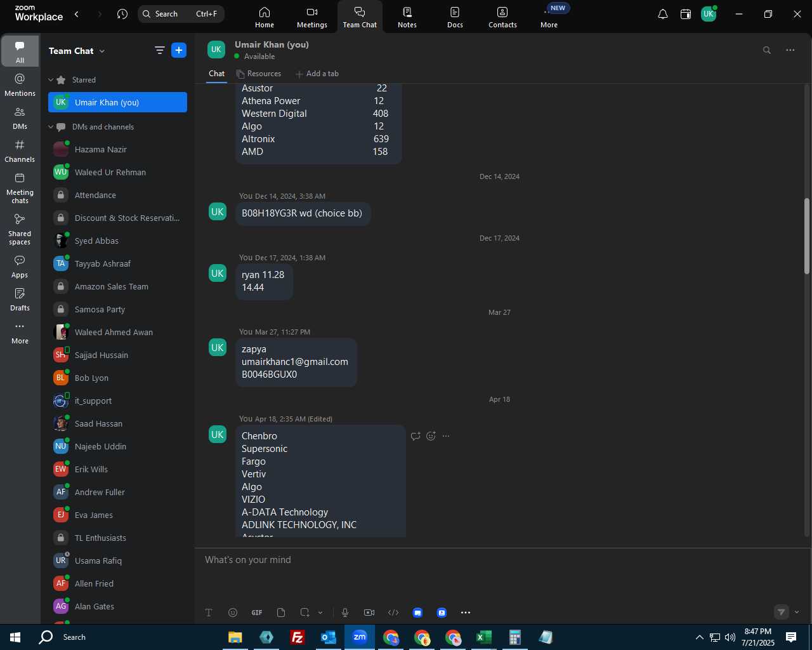This screenshot has height=650, width=812.
Task: Open the profile avatar UK menu
Action: coord(709,14)
